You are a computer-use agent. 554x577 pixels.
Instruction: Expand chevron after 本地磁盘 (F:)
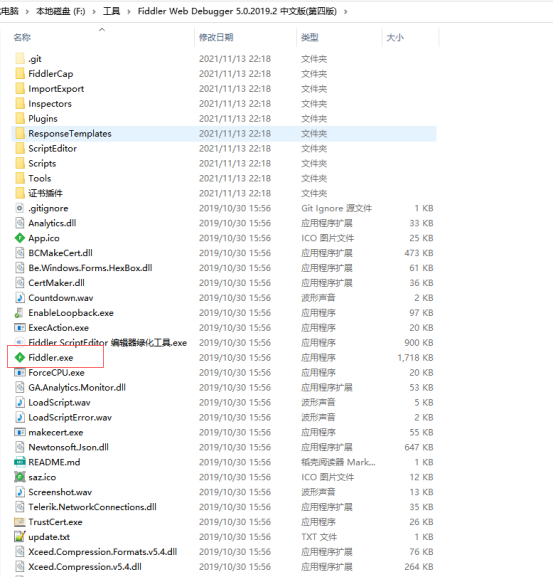[x=94, y=12]
